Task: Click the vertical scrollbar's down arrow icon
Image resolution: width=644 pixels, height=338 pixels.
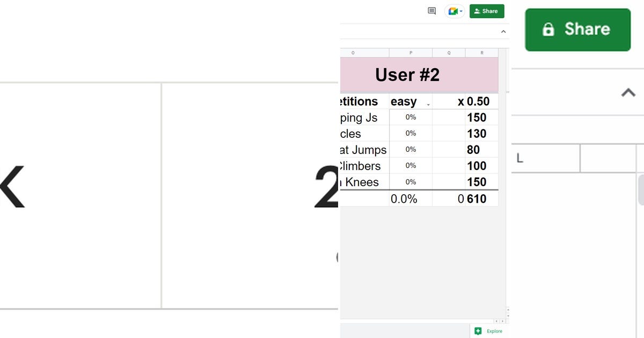Action: pos(508,316)
